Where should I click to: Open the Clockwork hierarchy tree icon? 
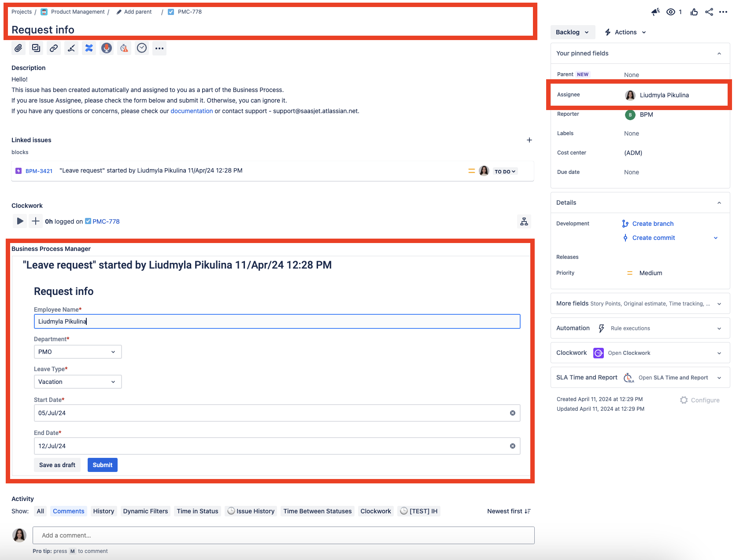(x=524, y=221)
